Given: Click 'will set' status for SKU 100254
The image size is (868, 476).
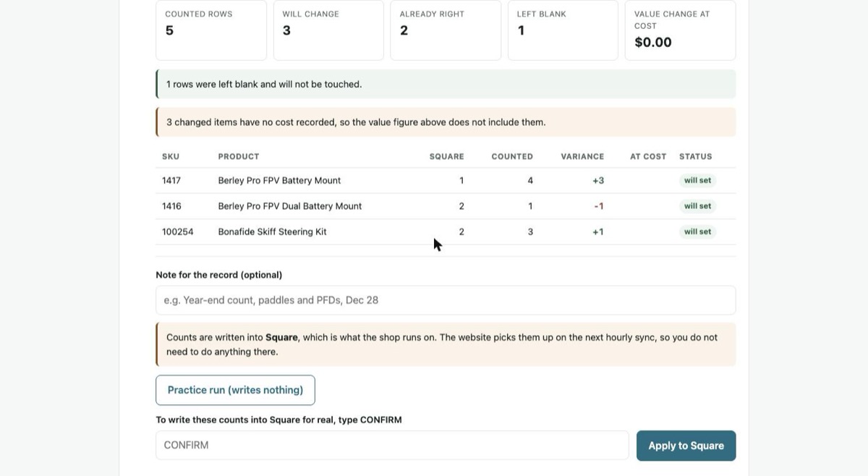Looking at the screenshot, I should [x=697, y=231].
